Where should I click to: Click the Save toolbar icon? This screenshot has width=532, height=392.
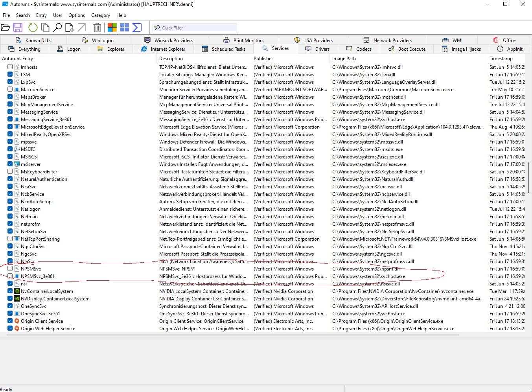click(x=18, y=28)
